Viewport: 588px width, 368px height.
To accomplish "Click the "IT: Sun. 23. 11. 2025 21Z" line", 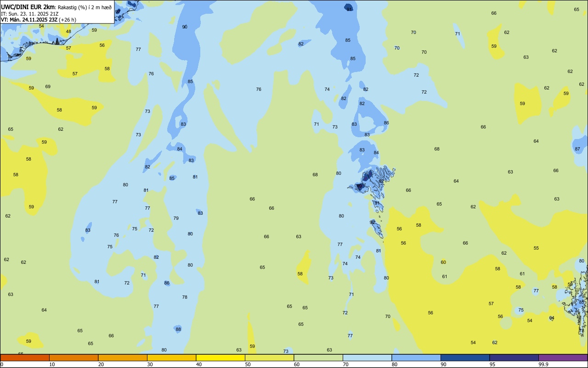I will pos(29,14).
